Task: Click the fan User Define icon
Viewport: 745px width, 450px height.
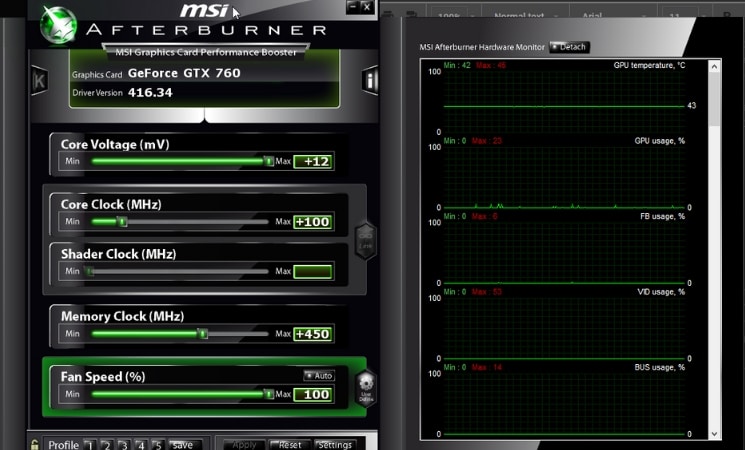Action: tap(366, 386)
